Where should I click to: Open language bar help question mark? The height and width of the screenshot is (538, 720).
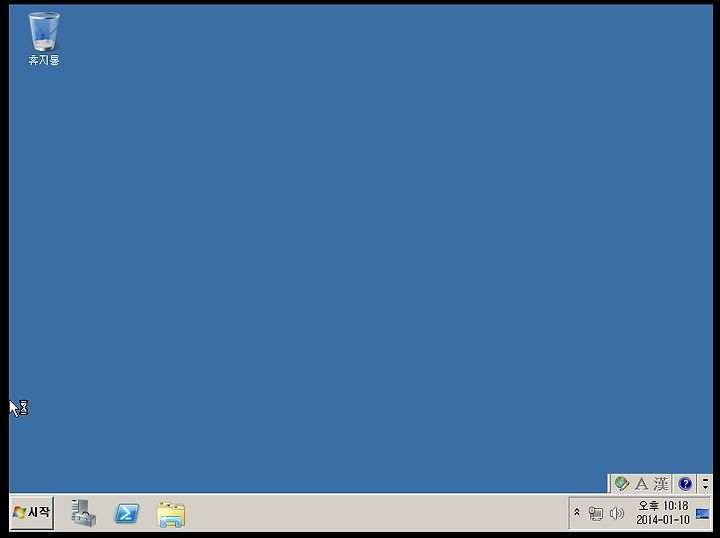click(685, 483)
